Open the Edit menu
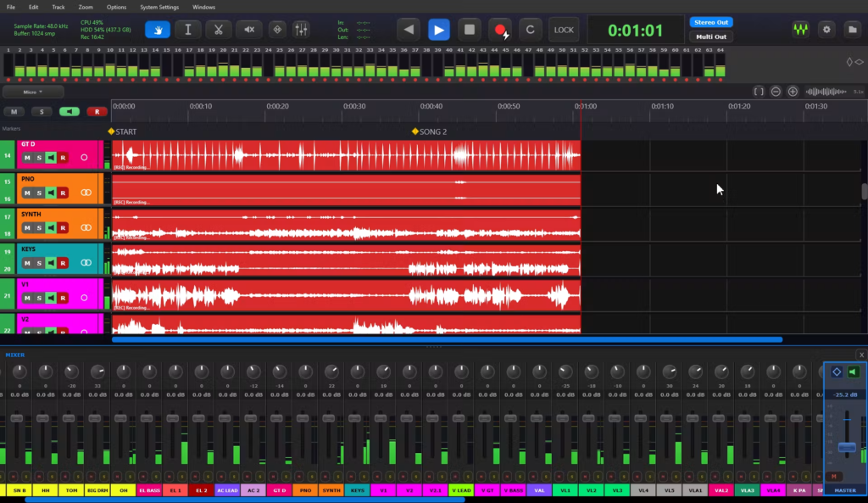868x503 pixels. (33, 7)
